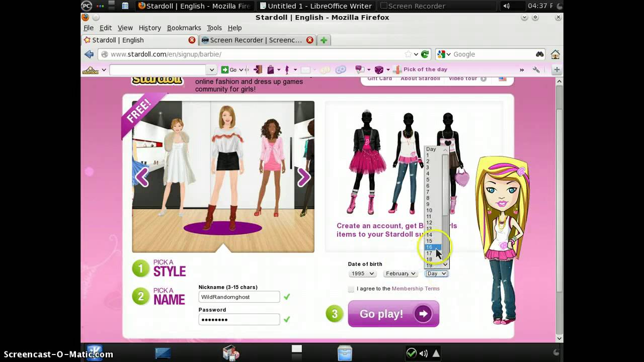Click the green Go toolbar button
The image size is (644, 362).
point(229,70)
